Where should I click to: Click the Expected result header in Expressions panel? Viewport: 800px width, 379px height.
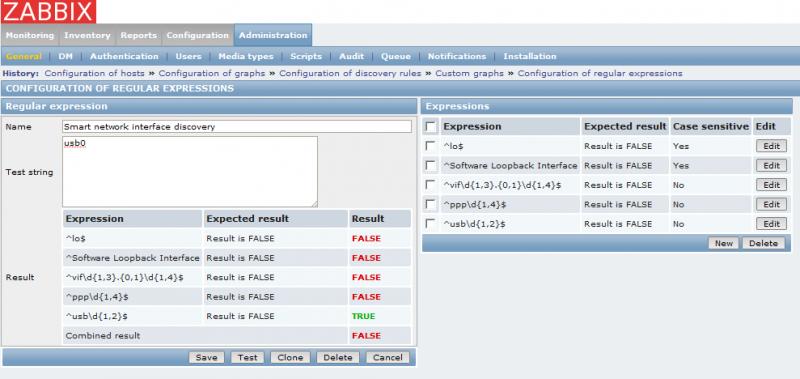tap(625, 127)
